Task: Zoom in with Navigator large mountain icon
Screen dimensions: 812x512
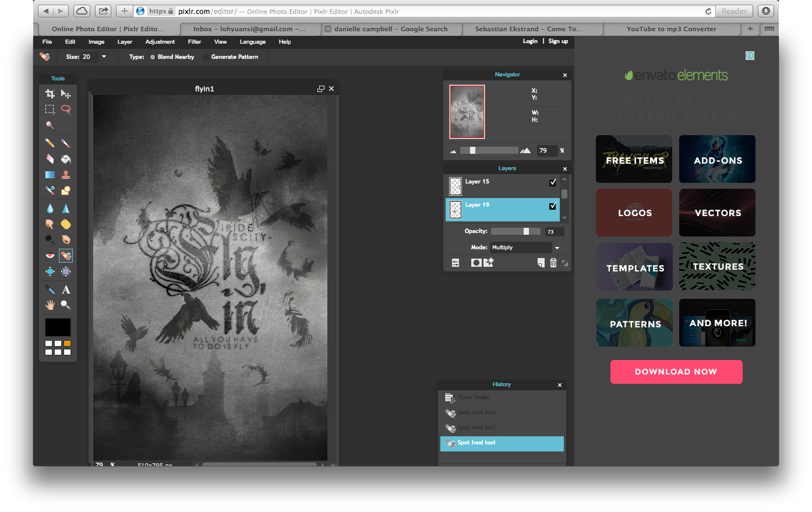Action: (x=525, y=150)
